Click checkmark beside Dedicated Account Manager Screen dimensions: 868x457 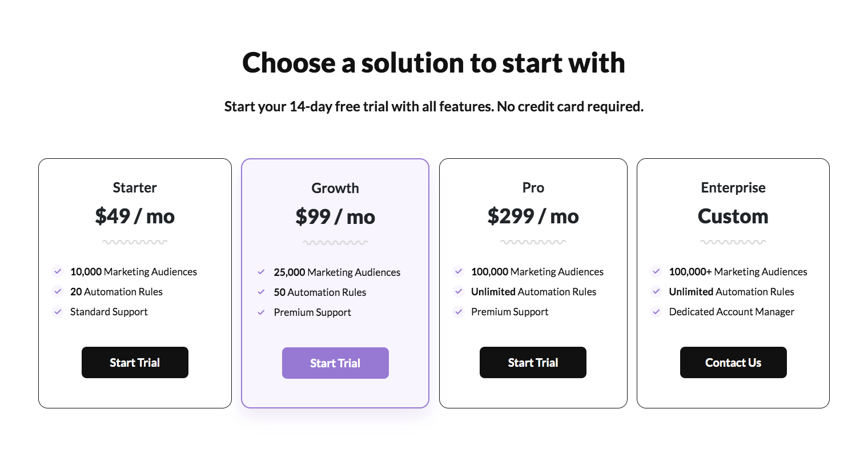pyautogui.click(x=657, y=311)
